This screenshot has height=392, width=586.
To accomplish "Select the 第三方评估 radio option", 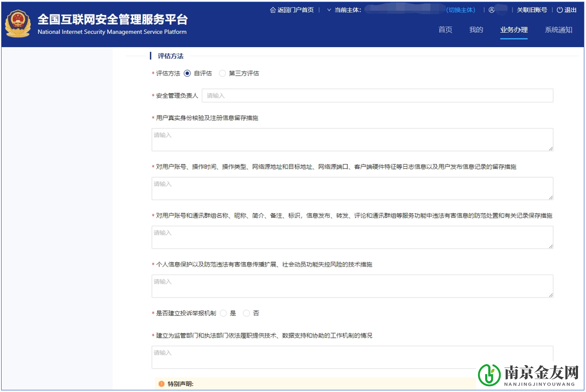I will (x=222, y=73).
